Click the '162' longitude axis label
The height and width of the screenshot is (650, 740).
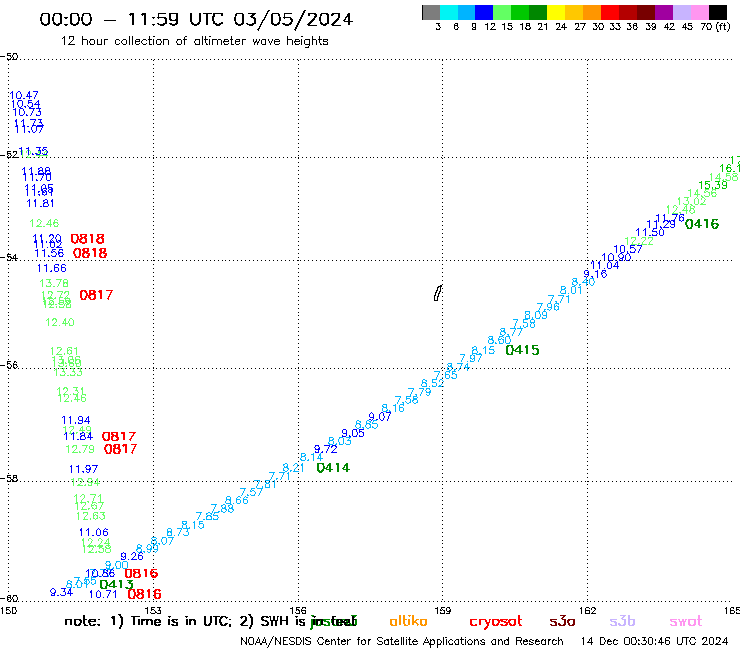click(588, 610)
